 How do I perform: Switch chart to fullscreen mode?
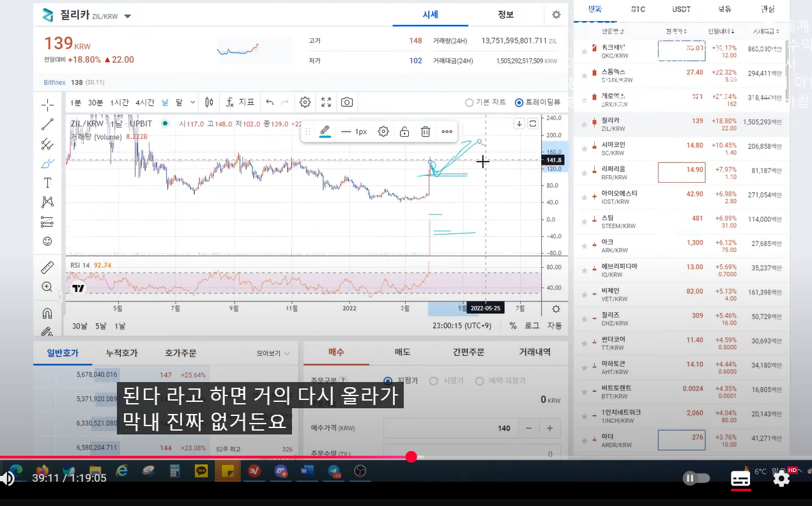point(326,102)
